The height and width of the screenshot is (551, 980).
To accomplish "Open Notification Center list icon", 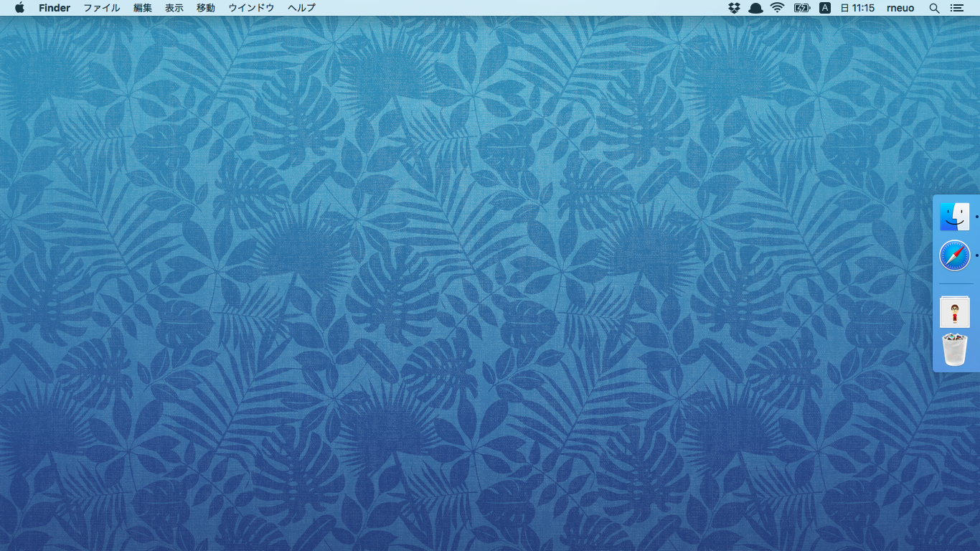I will point(956,8).
